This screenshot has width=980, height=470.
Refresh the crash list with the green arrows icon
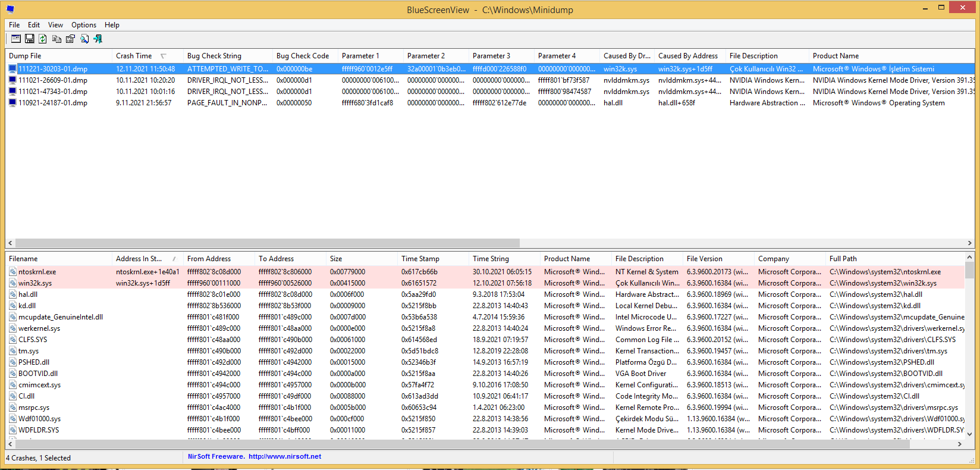click(x=43, y=39)
